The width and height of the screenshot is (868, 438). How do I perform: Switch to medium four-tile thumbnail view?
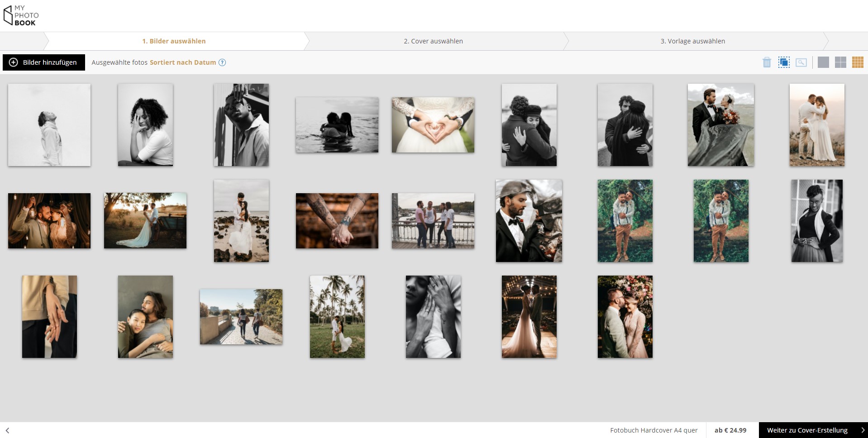pyautogui.click(x=840, y=62)
